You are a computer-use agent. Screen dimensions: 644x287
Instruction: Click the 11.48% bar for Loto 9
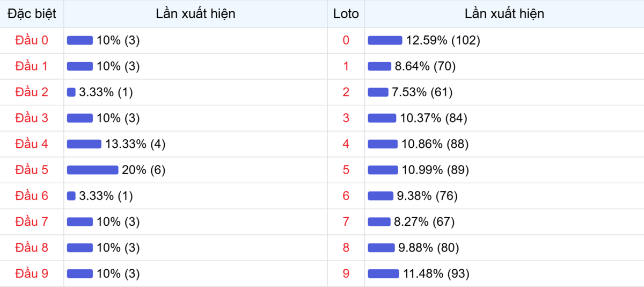tap(383, 274)
